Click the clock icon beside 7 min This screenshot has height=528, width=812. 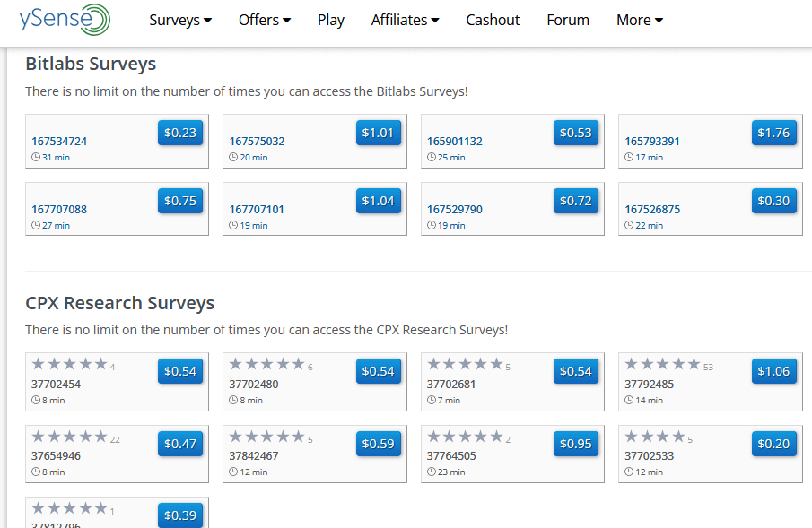tap(432, 400)
